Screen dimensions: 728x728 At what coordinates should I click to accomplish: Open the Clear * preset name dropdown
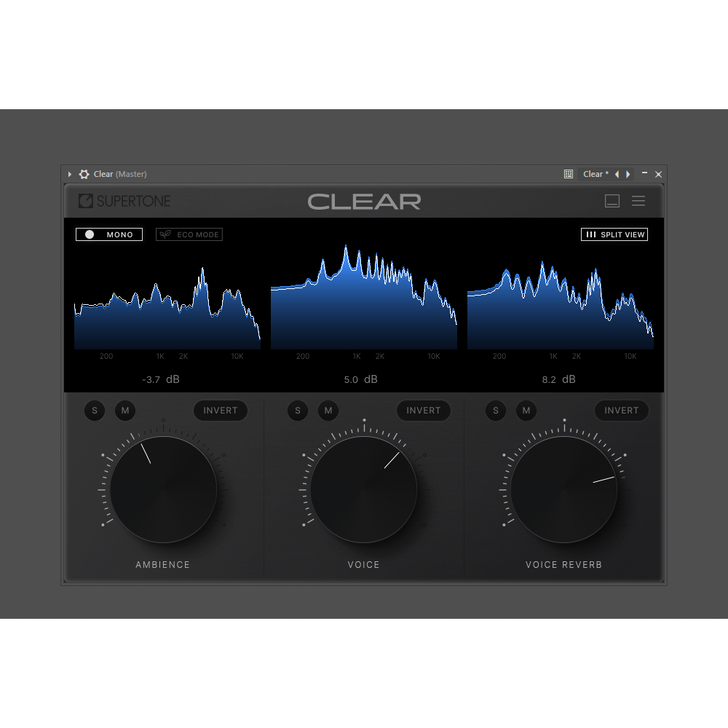[x=596, y=174]
